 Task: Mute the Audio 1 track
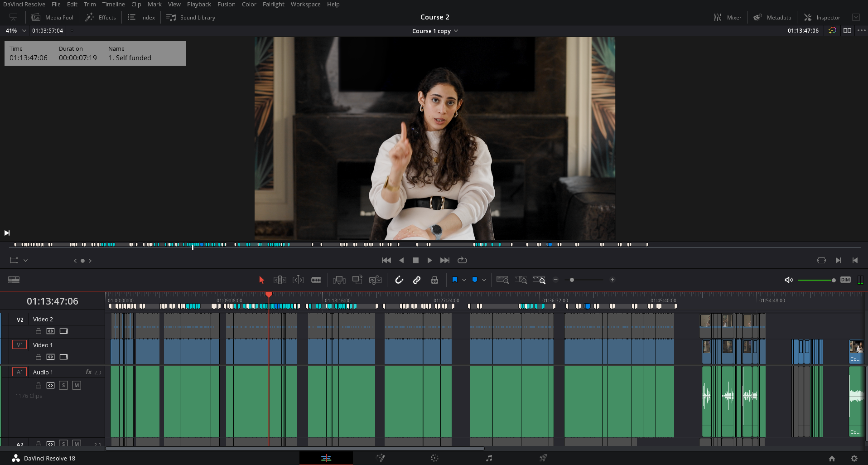pos(77,385)
